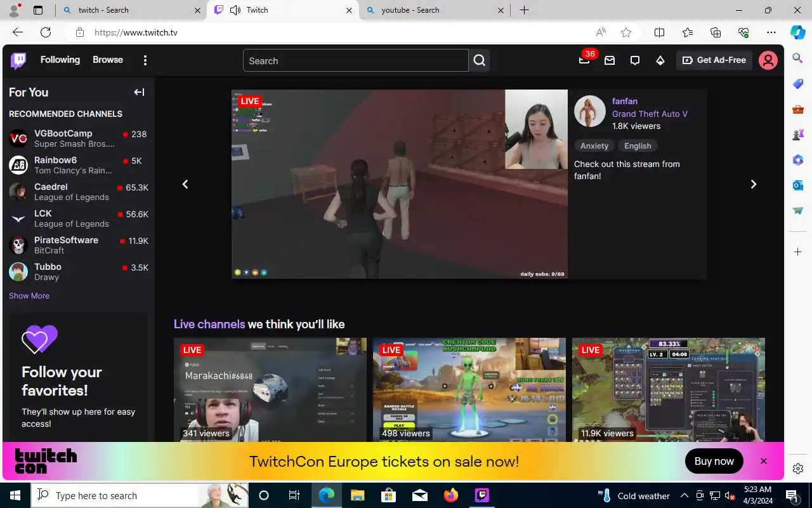Screen dimensions: 812x508
Task: Play the featured fanfan live stream
Action: 400,184
